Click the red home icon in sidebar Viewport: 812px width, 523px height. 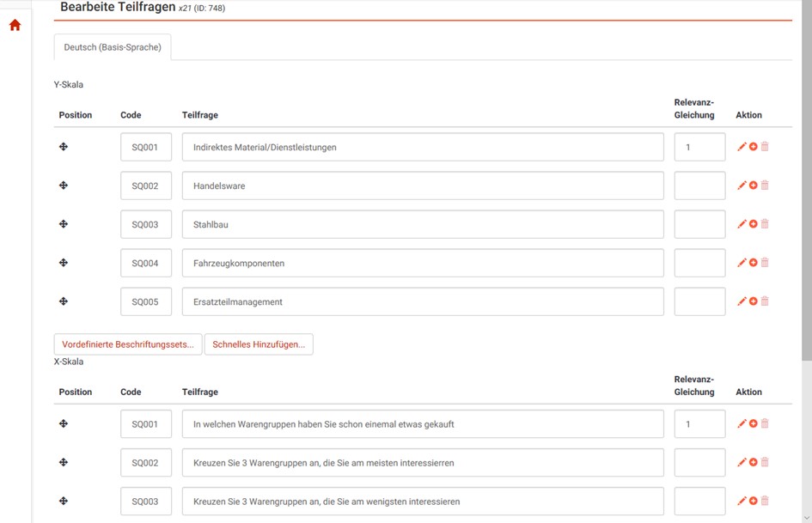15,26
